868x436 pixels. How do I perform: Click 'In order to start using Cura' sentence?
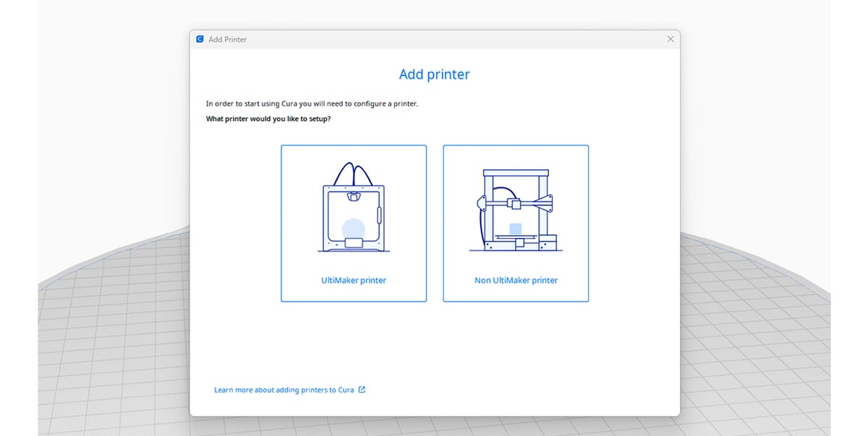[312, 104]
